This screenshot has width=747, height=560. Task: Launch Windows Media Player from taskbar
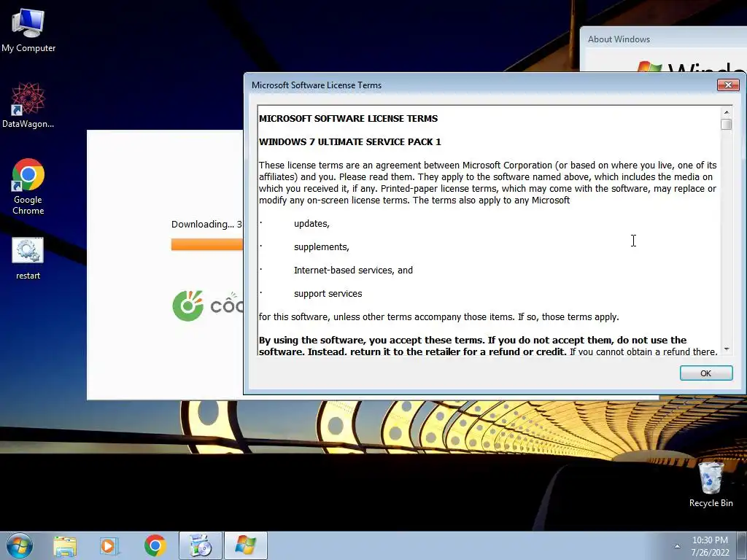(108, 546)
